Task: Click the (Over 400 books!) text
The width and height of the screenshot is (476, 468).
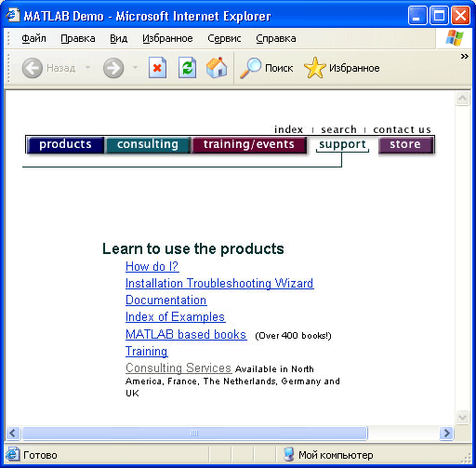Action: (x=293, y=336)
